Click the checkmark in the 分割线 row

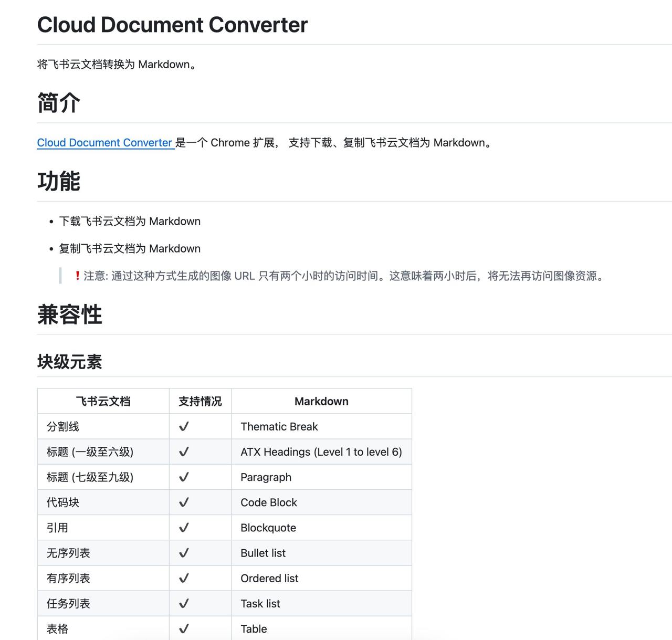click(x=184, y=426)
